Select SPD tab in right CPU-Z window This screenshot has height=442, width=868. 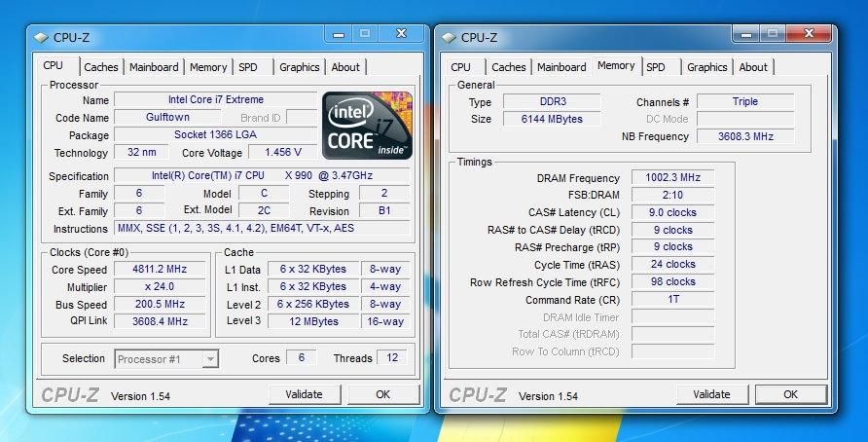pos(656,67)
